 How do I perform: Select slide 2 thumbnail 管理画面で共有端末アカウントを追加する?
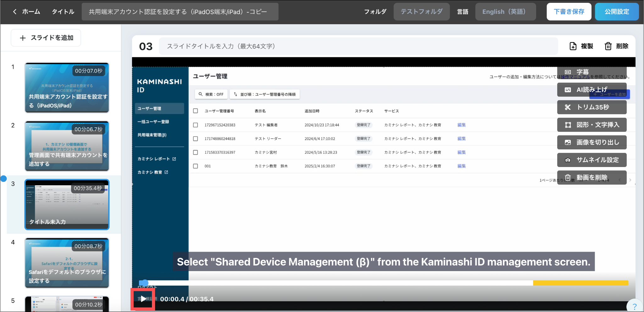[x=67, y=146]
